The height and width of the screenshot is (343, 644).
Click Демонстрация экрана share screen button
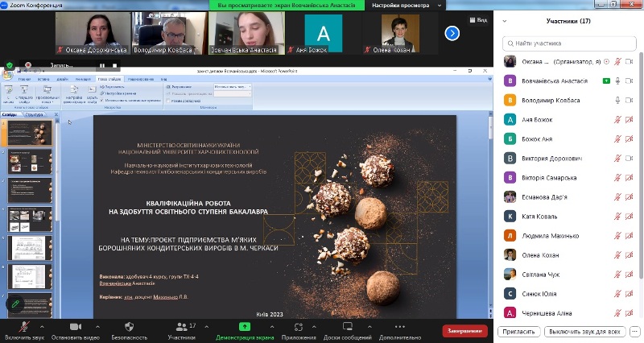point(245,331)
